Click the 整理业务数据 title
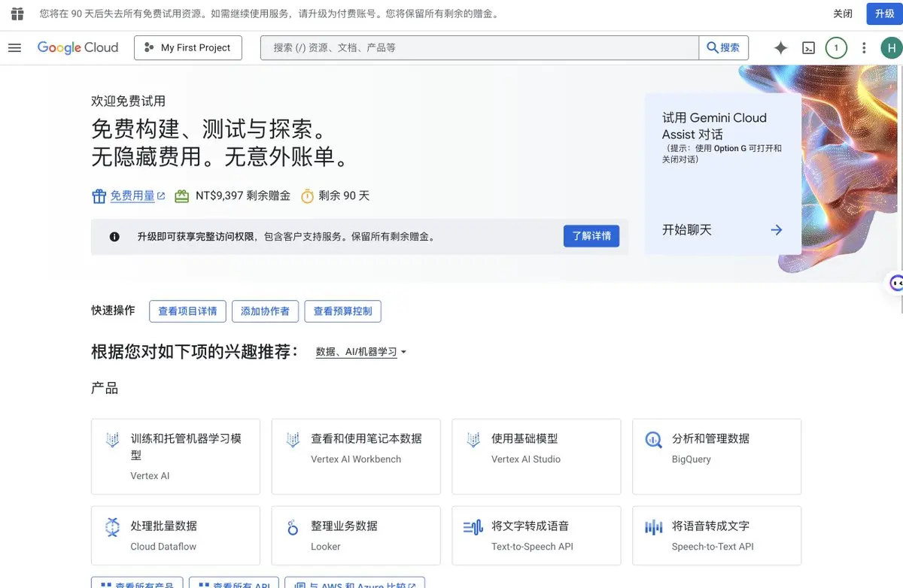903x588 pixels. click(344, 526)
